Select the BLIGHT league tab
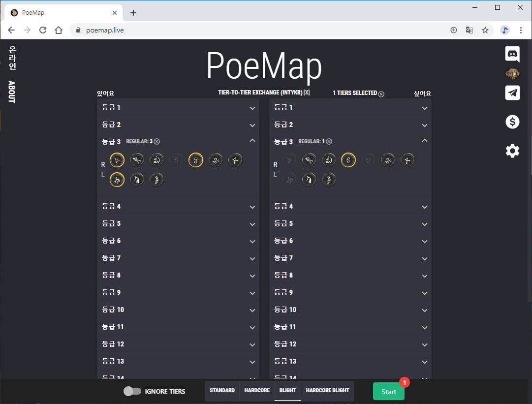Image resolution: width=532 pixels, height=404 pixels. click(x=288, y=390)
